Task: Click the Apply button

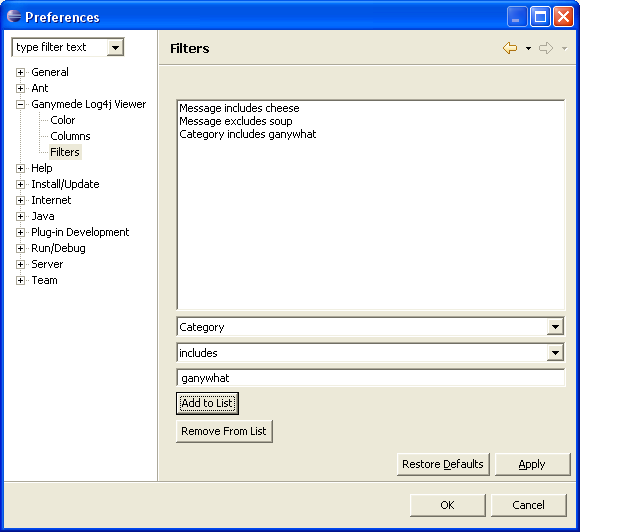Action: pyautogui.click(x=532, y=464)
